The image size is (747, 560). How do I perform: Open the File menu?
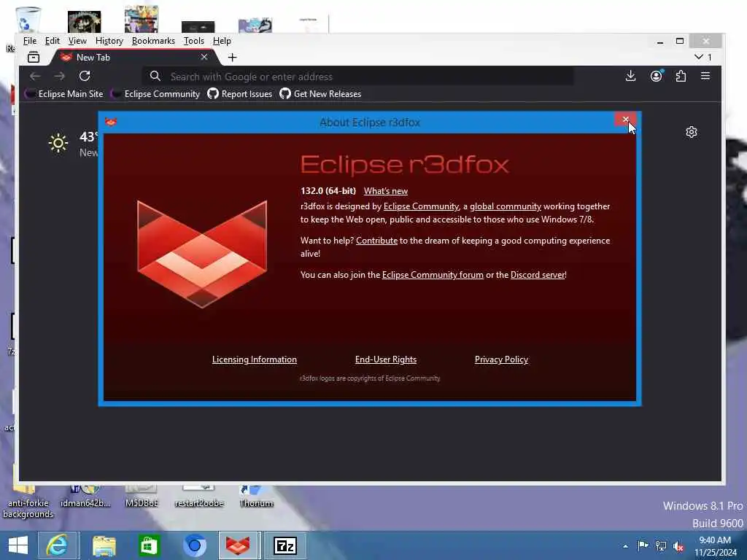pos(29,41)
